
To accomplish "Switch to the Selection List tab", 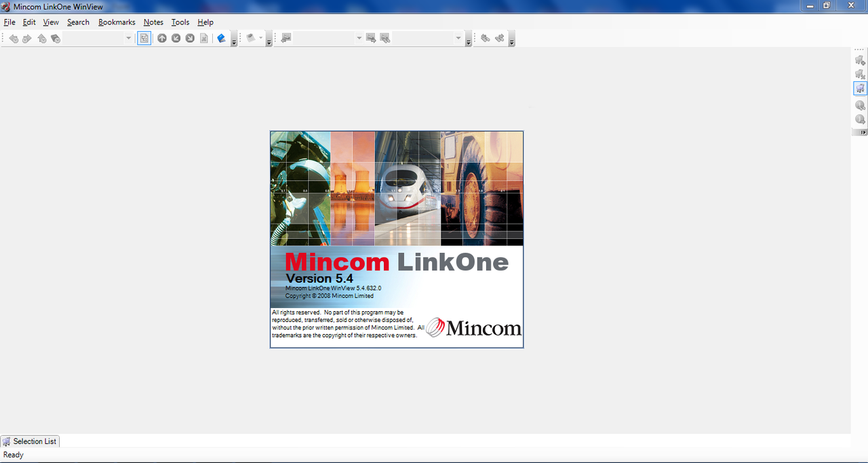I will coord(30,441).
